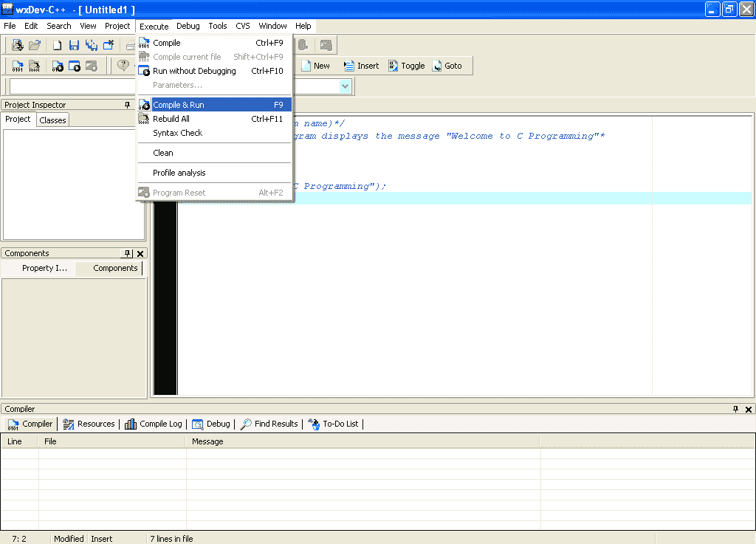Screen dimensions: 756x544
Task: Open the CVS menu
Action: (242, 26)
